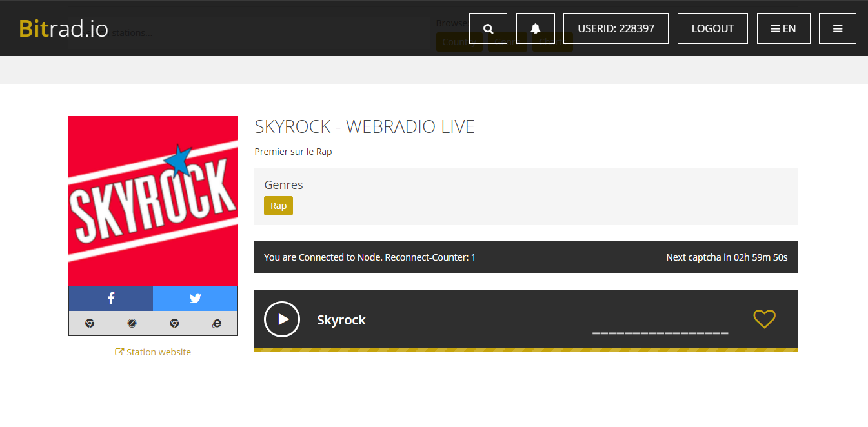Select the Rap genre tag
The image size is (868, 427).
278,206
